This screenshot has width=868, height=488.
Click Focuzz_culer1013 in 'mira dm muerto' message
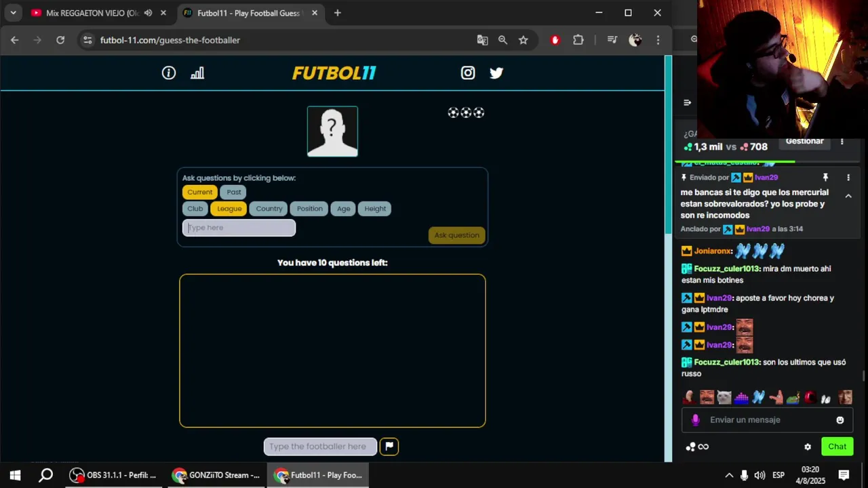(726, 268)
